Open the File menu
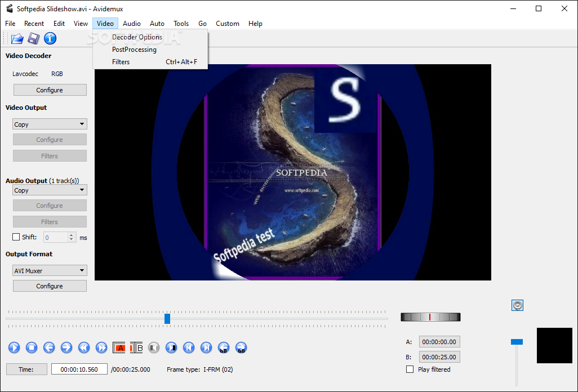The image size is (578, 392). click(10, 24)
